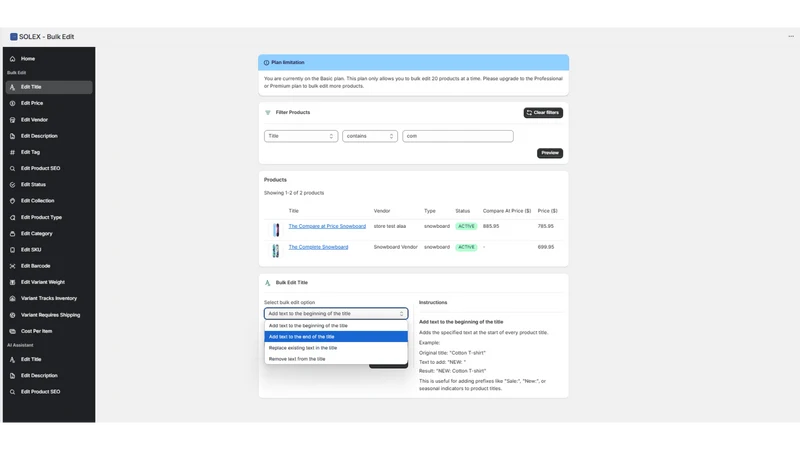Click the Filter Products funnel icon
This screenshot has width=800, height=450.
tap(268, 113)
